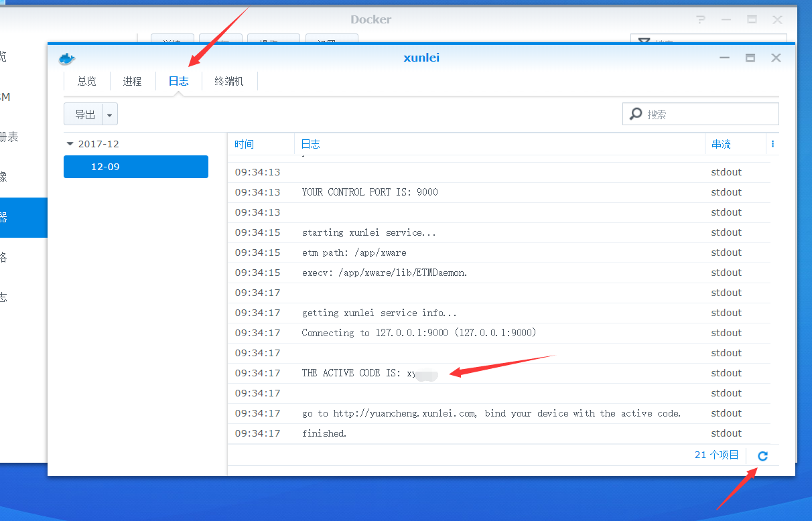Open column options menu (three dots) in log table
This screenshot has height=521, width=812.
click(x=772, y=144)
